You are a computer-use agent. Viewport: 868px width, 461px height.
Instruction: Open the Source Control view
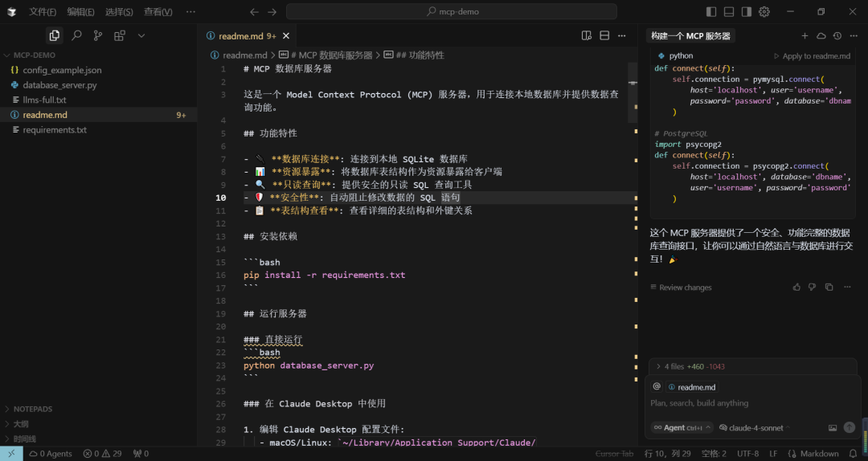coord(98,35)
